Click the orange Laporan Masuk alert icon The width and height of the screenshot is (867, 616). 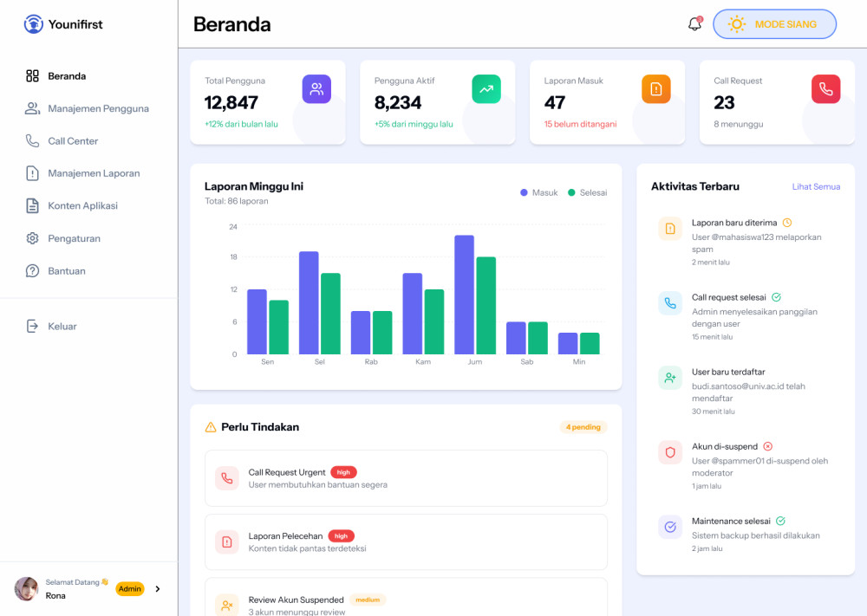[656, 88]
